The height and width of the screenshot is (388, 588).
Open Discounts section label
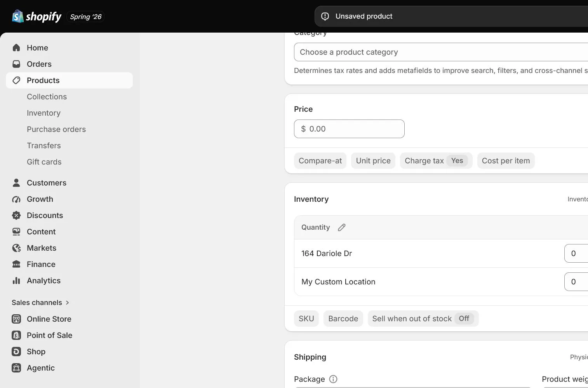click(45, 215)
